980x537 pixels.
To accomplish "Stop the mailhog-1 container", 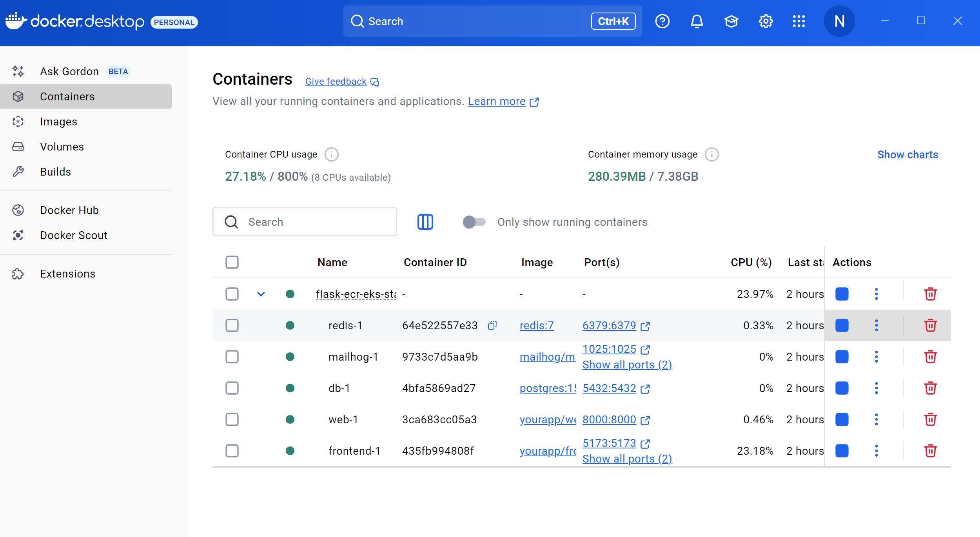I will (x=842, y=357).
